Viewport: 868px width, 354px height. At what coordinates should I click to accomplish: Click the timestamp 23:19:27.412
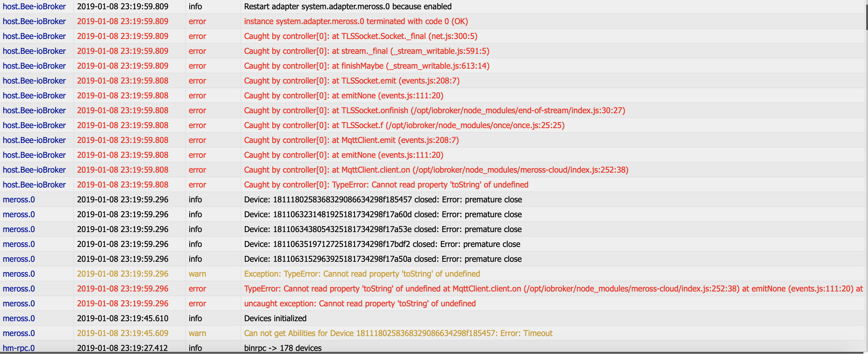pyautogui.click(x=122, y=348)
